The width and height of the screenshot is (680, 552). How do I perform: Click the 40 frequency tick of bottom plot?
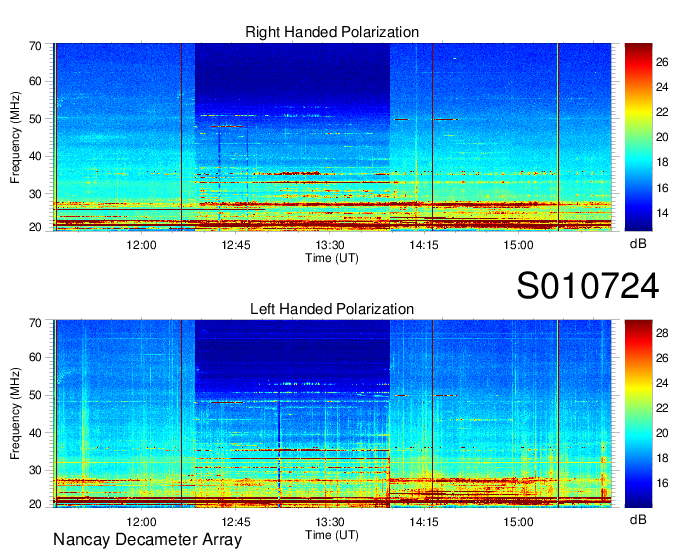35,433
